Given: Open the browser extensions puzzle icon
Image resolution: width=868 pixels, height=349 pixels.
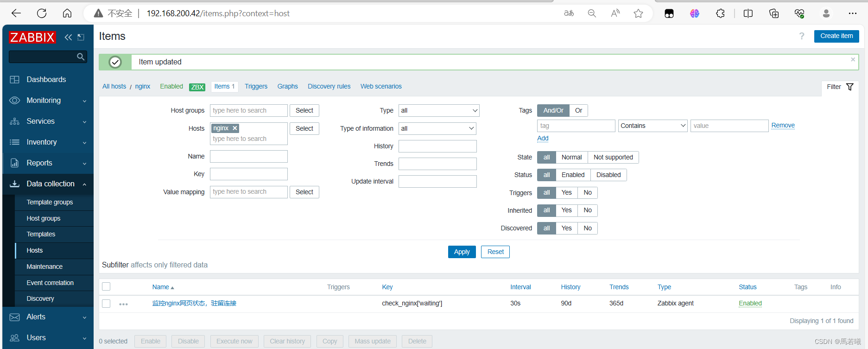Looking at the screenshot, I should (x=720, y=13).
